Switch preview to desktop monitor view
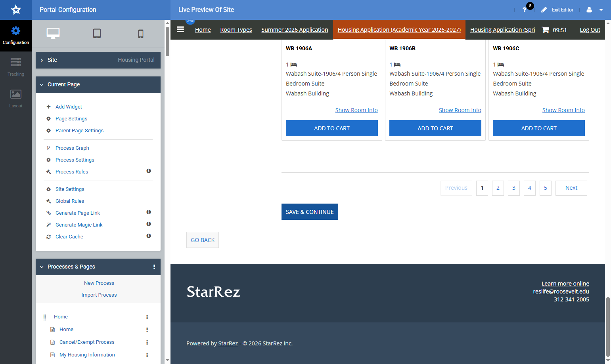Image resolution: width=611 pixels, height=364 pixels. tap(53, 33)
